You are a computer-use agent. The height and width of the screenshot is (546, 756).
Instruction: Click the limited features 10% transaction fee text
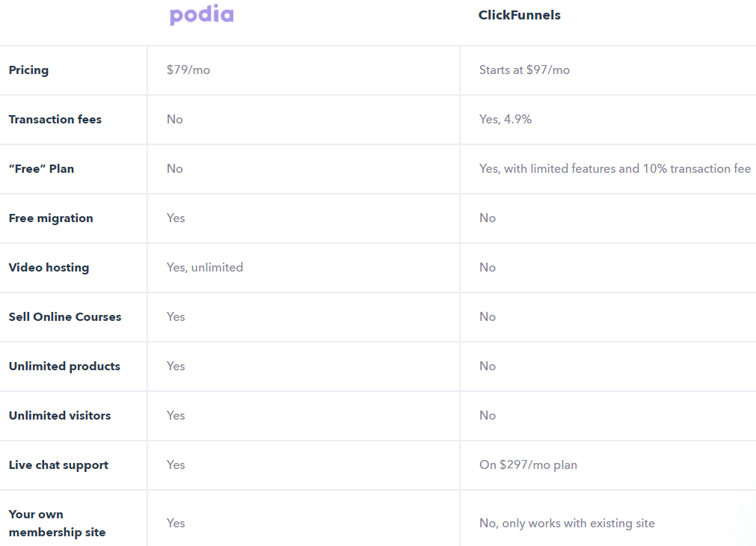pos(615,169)
